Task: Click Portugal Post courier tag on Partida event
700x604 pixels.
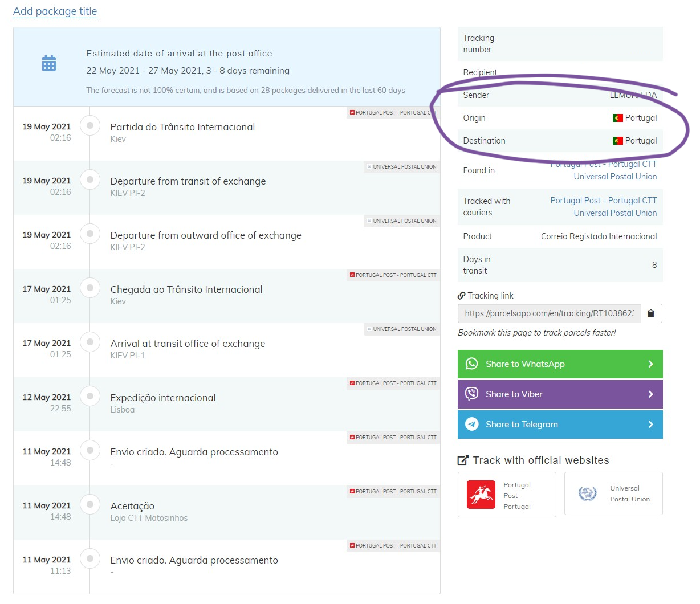Action: [393, 113]
